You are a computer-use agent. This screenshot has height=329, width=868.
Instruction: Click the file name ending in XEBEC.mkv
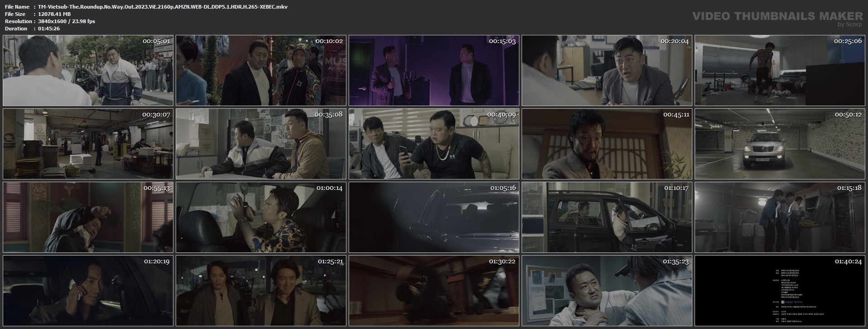click(163, 7)
